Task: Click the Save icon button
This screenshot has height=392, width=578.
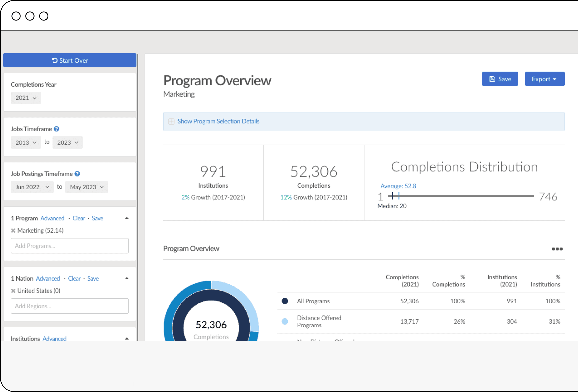Action: click(500, 79)
